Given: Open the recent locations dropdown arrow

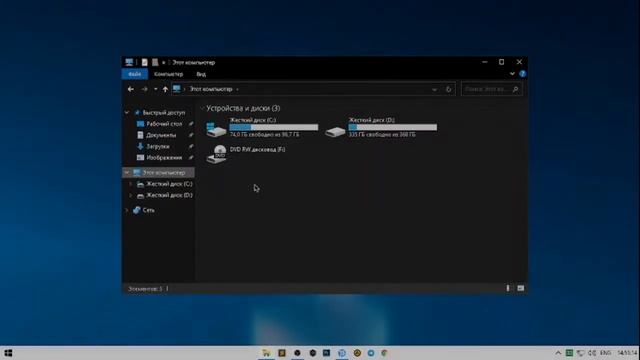Looking at the screenshot, I should [x=156, y=89].
